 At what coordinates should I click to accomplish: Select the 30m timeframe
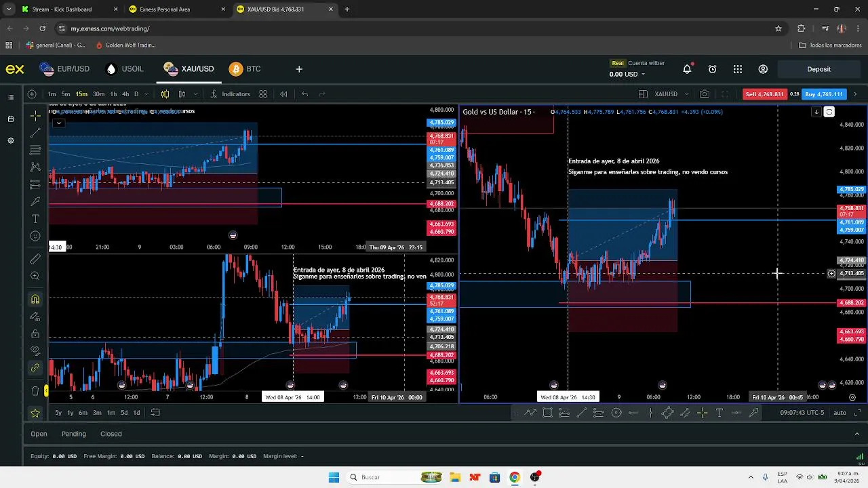98,94
